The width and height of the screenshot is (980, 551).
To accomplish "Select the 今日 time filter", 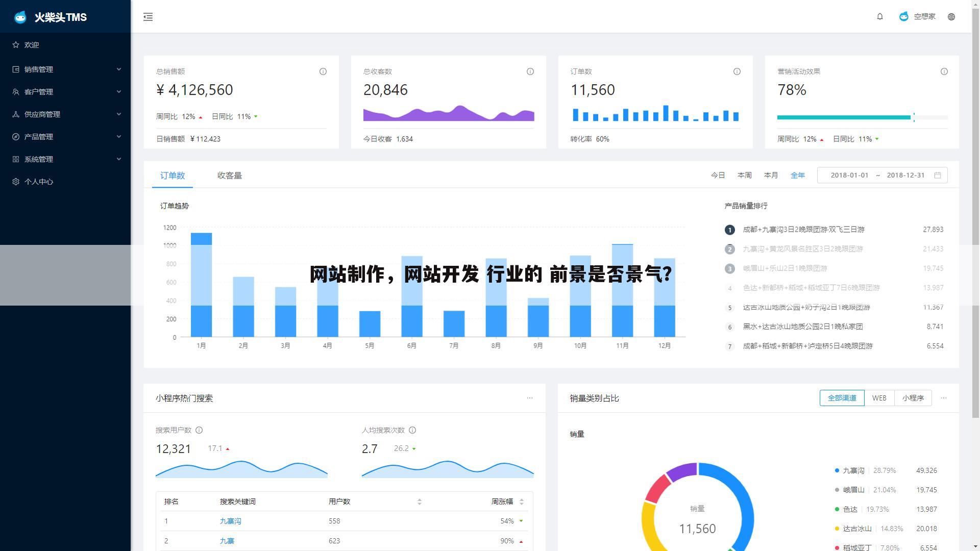I will [x=718, y=175].
